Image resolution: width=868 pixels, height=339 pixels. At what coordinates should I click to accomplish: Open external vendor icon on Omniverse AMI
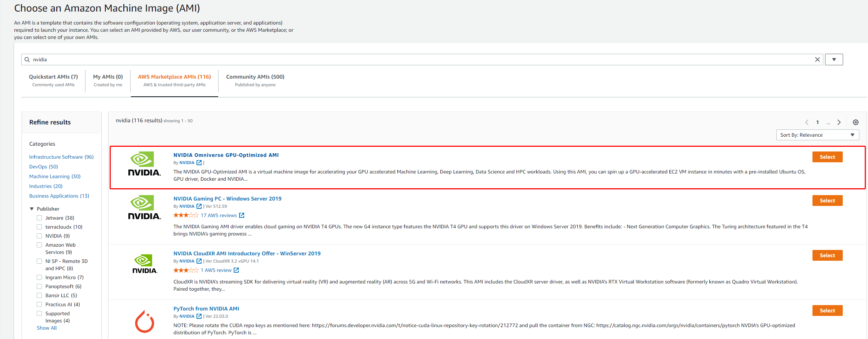coord(199,163)
